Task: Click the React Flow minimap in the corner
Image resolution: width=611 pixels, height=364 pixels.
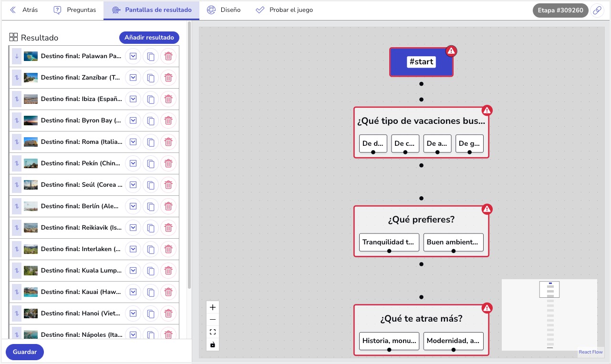Action: point(549,314)
